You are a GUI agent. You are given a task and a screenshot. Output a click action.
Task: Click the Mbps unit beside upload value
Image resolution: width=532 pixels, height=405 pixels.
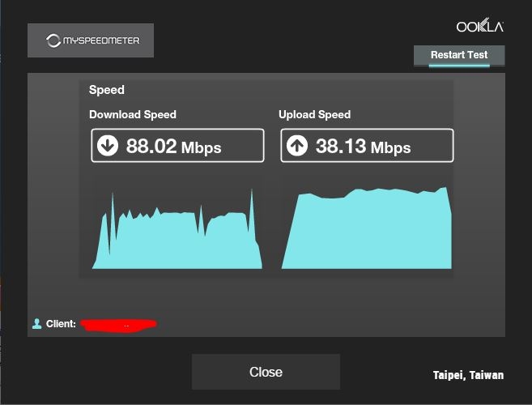tap(390, 148)
